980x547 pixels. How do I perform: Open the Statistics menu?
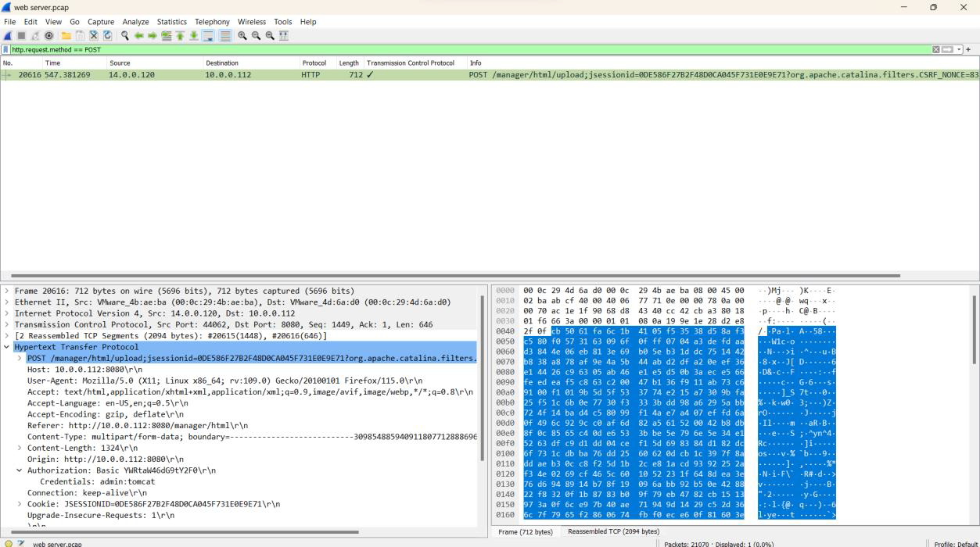pyautogui.click(x=171, y=22)
